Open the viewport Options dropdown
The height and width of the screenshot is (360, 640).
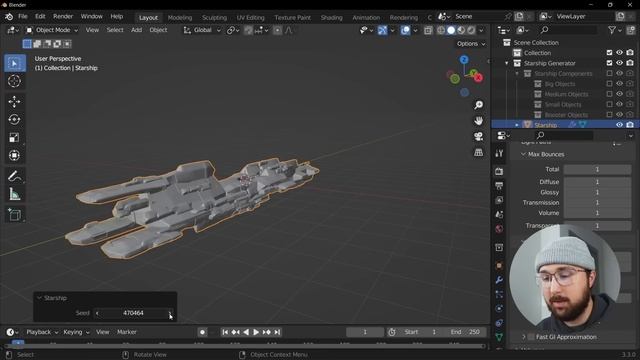471,44
